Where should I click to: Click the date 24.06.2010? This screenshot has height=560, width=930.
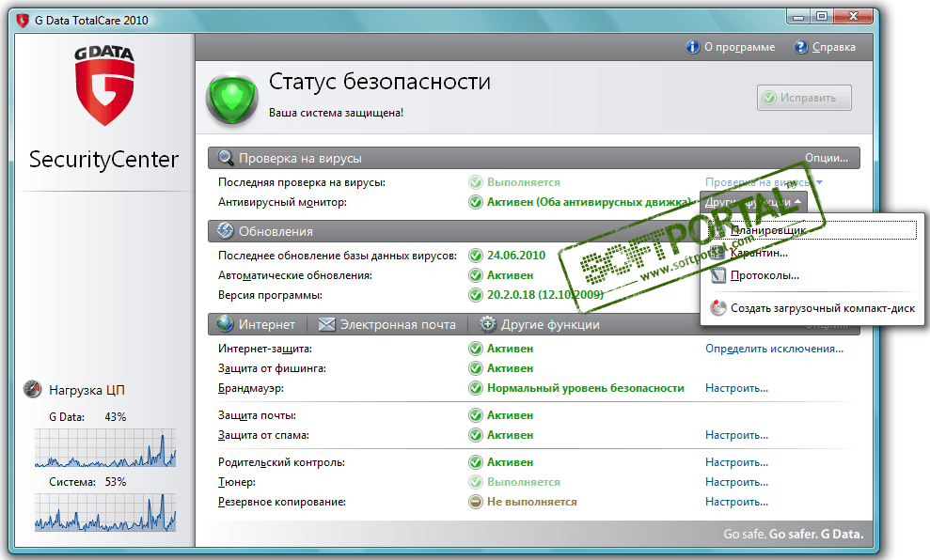(x=516, y=256)
